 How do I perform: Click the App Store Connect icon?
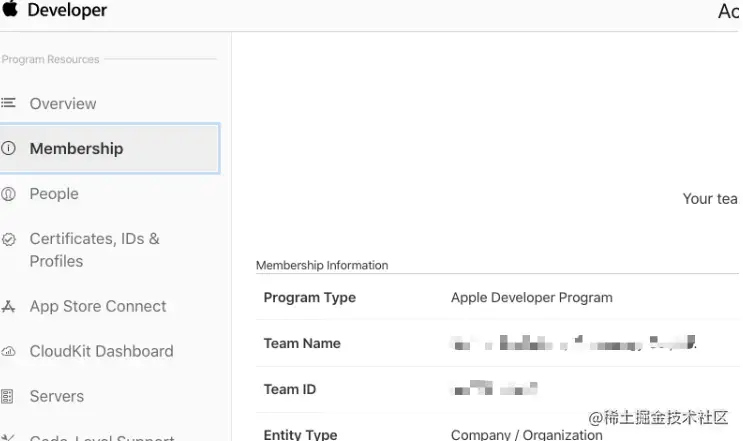(8, 306)
